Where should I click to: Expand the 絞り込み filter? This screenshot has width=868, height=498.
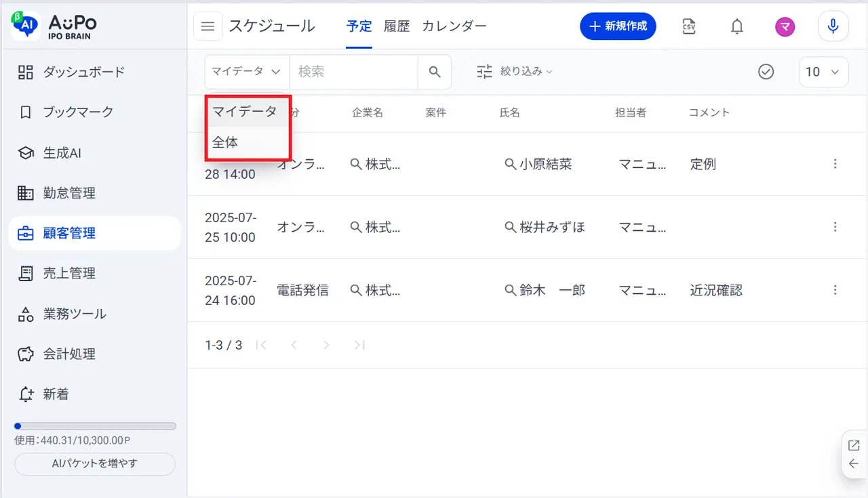tap(515, 72)
